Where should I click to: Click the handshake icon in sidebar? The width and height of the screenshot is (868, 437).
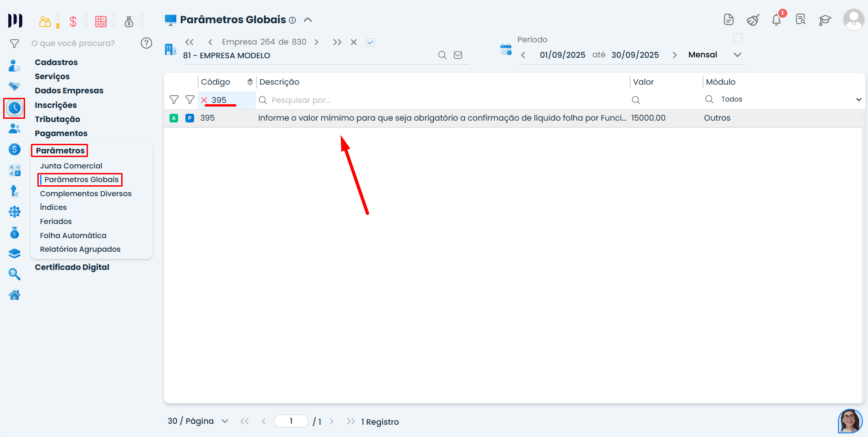[15, 86]
